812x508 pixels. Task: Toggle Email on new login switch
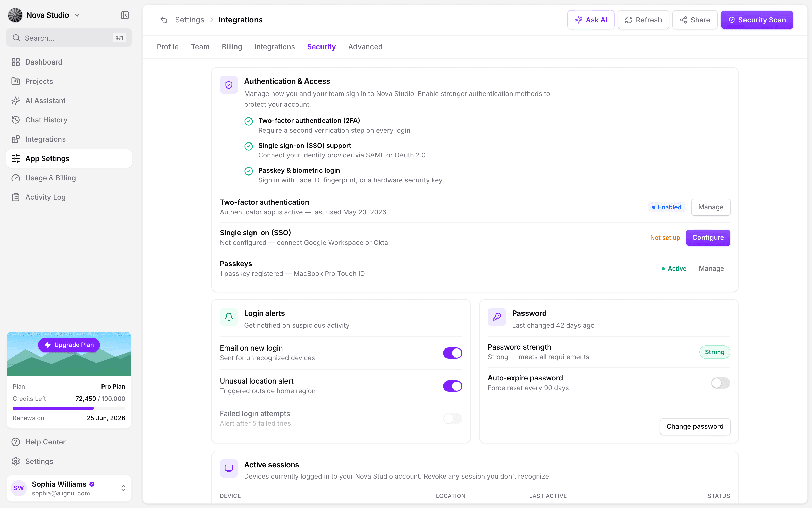(x=452, y=353)
